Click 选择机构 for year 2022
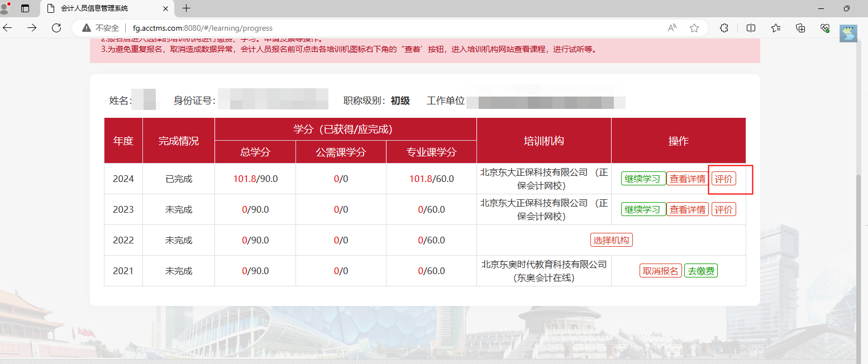 coord(611,240)
